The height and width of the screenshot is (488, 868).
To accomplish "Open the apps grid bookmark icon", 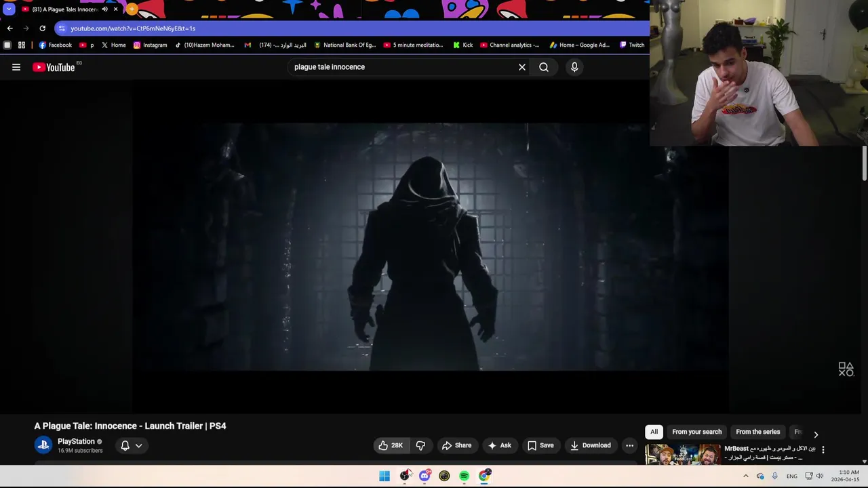I will point(22,45).
